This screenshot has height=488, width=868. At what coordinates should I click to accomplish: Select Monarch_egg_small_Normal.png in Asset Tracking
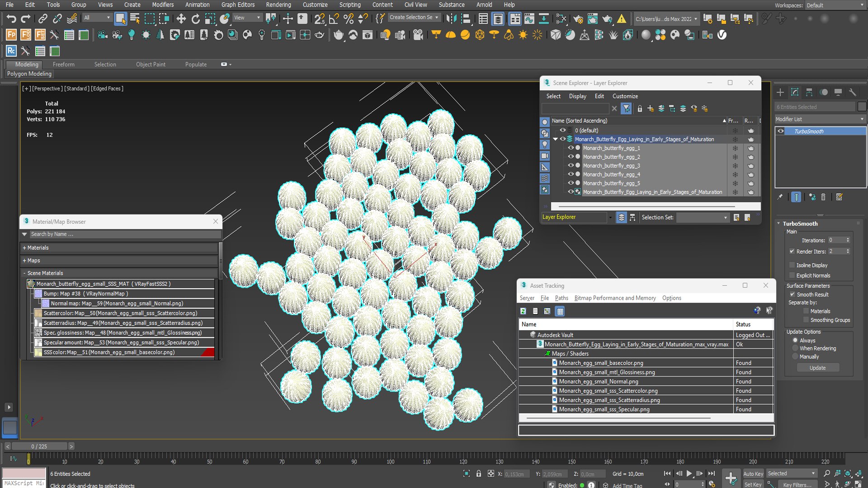coord(599,381)
